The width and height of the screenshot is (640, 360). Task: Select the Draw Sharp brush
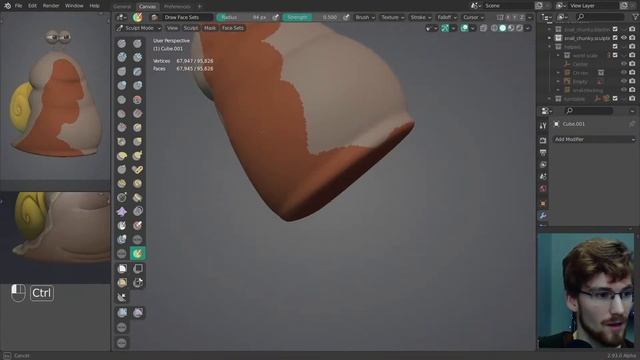click(x=138, y=43)
